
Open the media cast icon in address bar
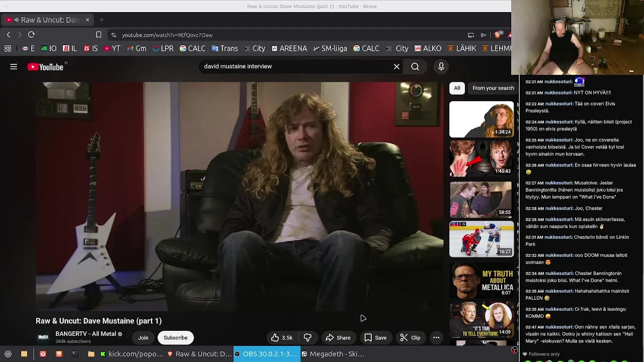[471, 35]
